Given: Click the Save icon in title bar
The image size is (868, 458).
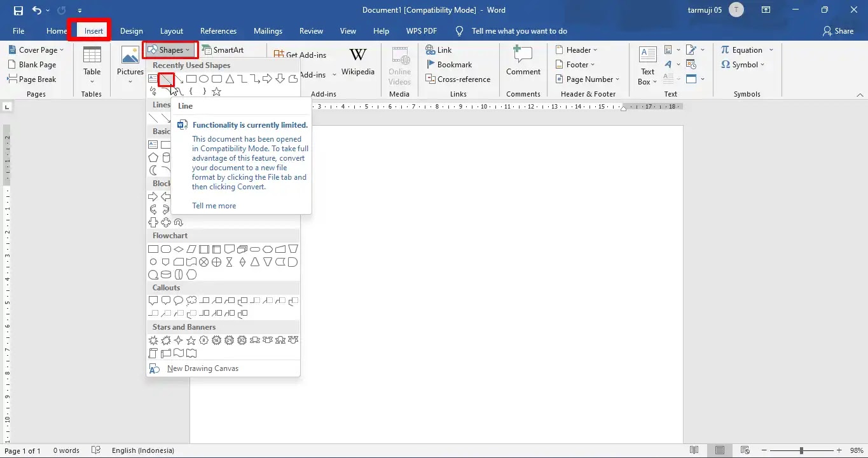Looking at the screenshot, I should click(18, 10).
